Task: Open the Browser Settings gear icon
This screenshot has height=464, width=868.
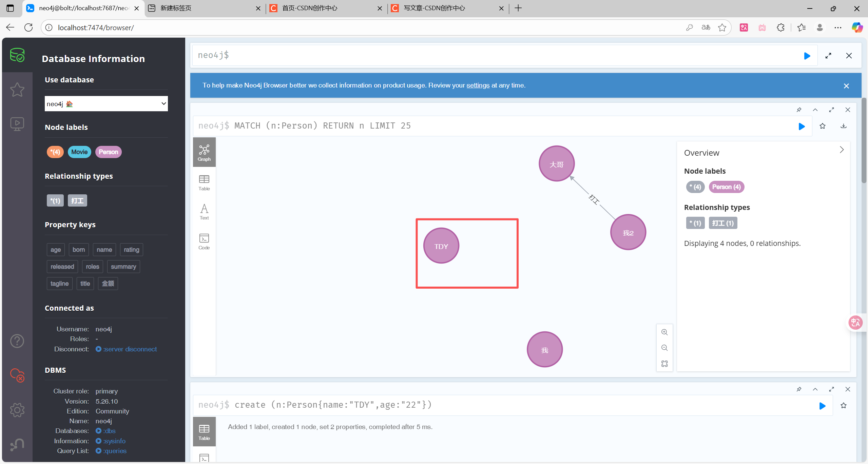Action: [17, 410]
